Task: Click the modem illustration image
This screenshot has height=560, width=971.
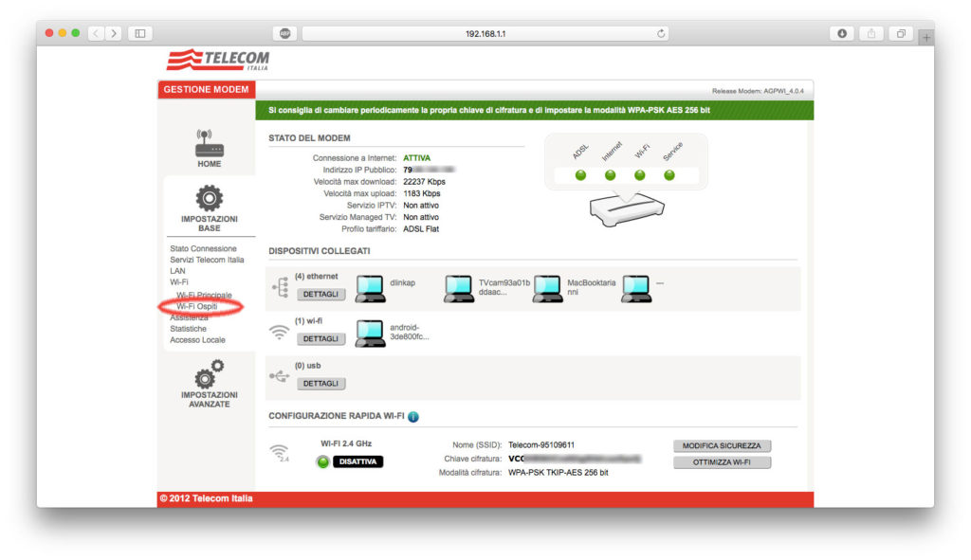Action: [x=627, y=209]
